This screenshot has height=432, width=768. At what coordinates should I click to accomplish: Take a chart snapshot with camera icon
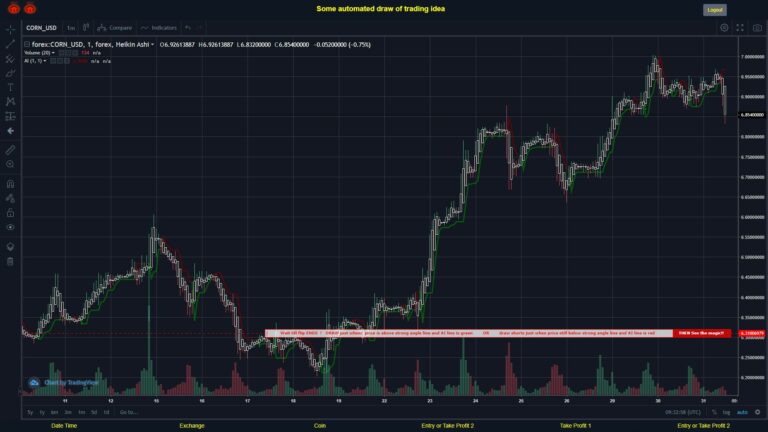(757, 28)
